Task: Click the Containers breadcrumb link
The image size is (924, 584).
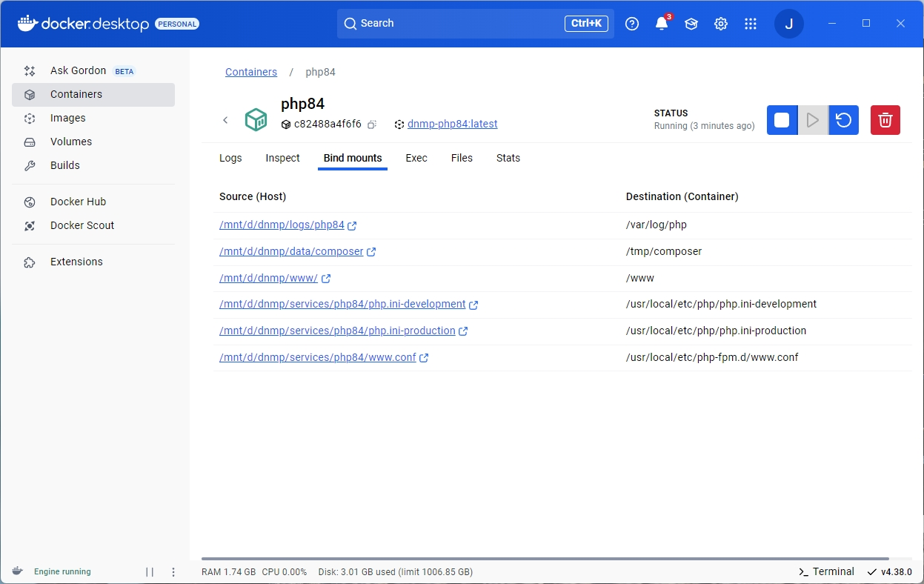Action: pos(251,72)
